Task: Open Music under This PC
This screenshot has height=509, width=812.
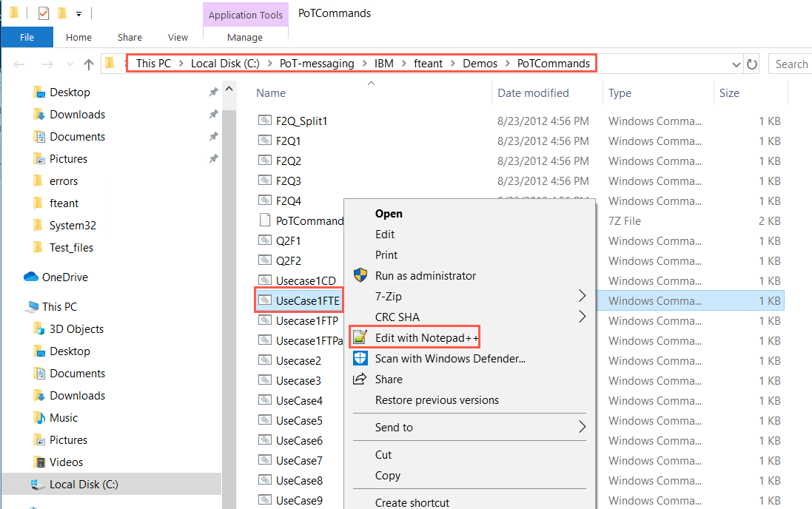Action: click(63, 418)
